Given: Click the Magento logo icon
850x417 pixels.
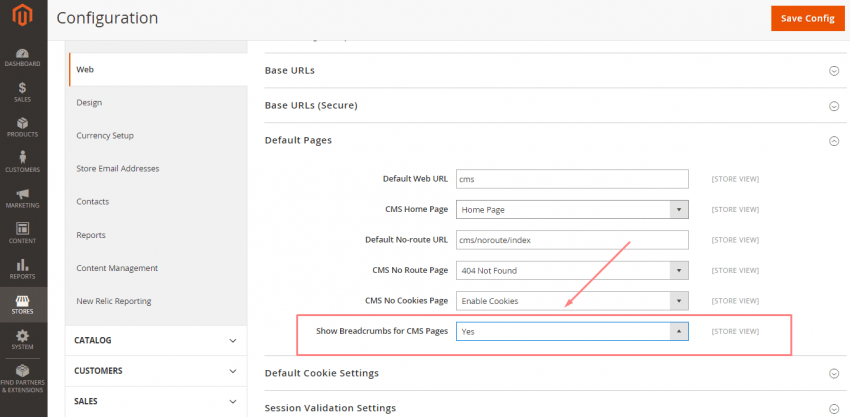Looking at the screenshot, I should [23, 16].
